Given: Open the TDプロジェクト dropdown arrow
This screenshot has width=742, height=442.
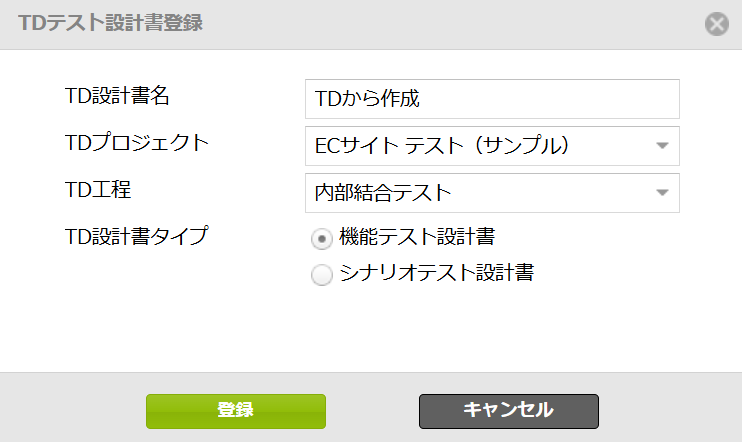Looking at the screenshot, I should [661, 146].
